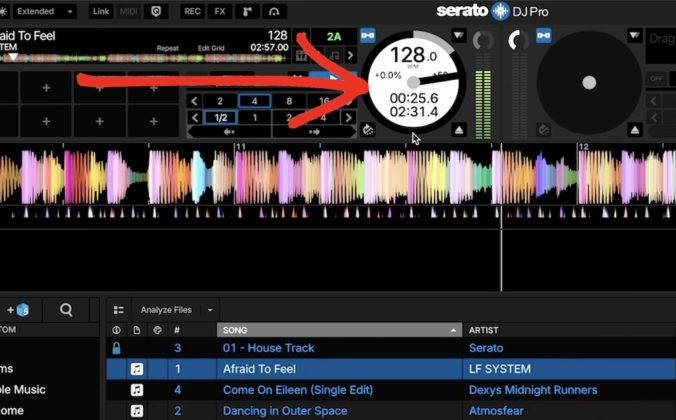Click the track overview waveform
Viewport: 676px width, 420px height.
(144, 58)
